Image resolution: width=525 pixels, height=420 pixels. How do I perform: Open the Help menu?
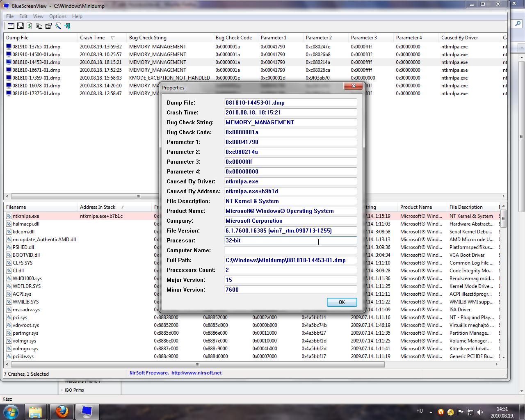click(77, 16)
